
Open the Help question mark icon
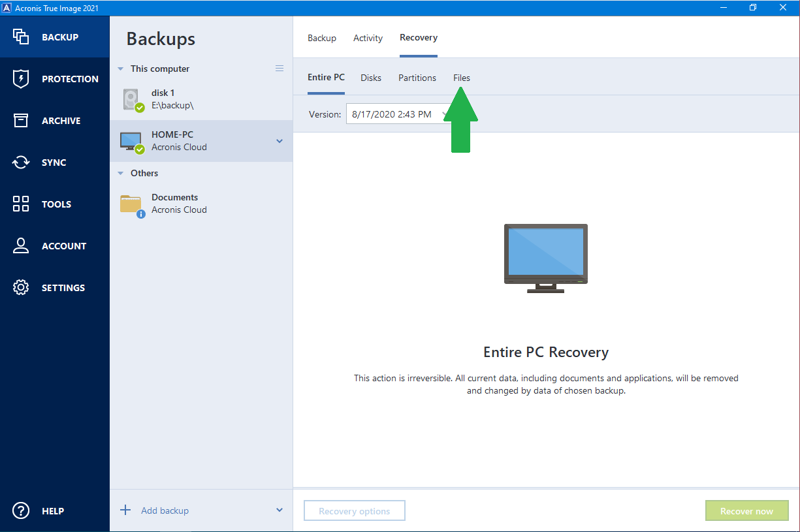pos(21,511)
